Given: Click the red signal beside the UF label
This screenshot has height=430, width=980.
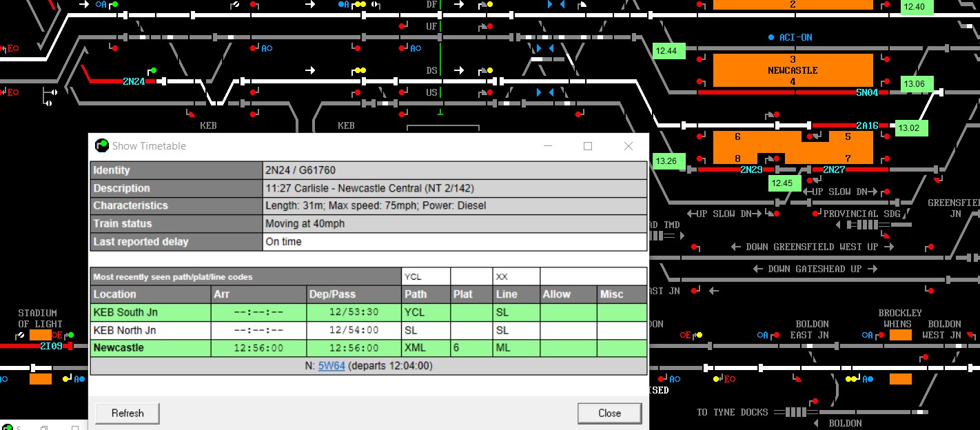Looking at the screenshot, I should [x=402, y=26].
